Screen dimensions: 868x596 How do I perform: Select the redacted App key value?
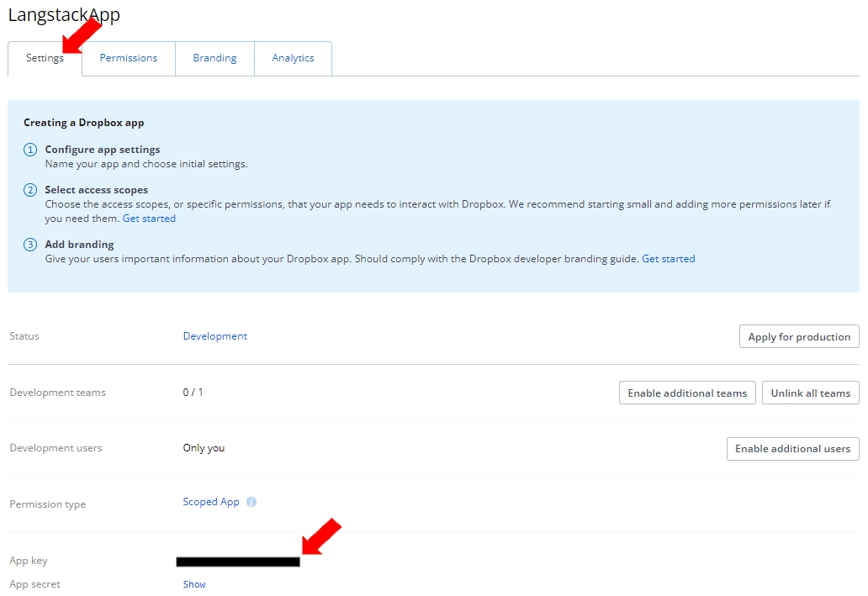tap(238, 562)
